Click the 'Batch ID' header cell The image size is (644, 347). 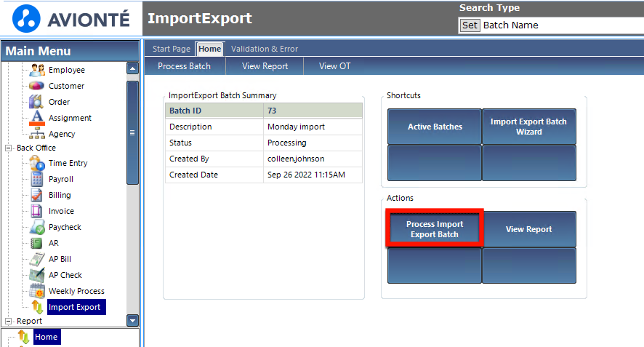tap(214, 111)
